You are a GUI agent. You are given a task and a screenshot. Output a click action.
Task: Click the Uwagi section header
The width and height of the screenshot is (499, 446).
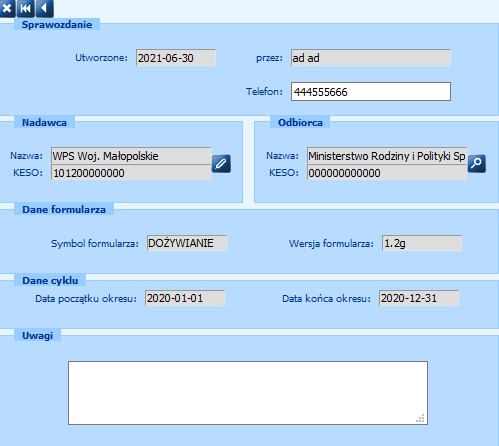pos(38,335)
